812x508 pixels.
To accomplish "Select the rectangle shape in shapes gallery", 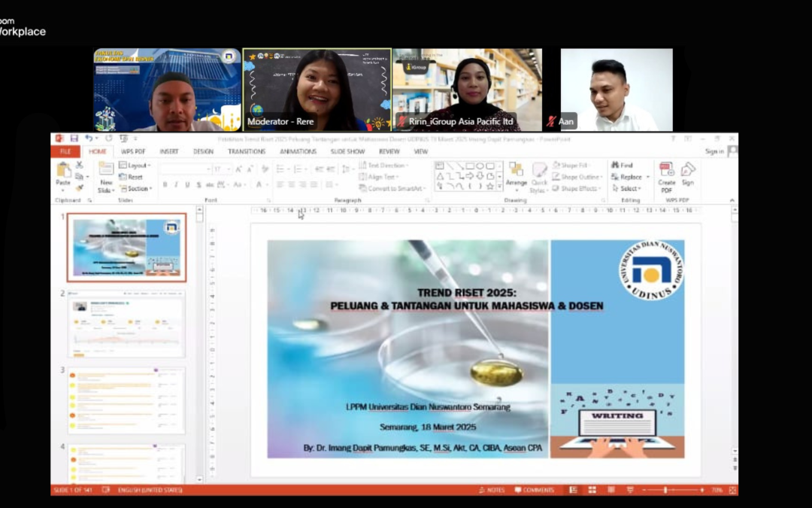I will coord(470,166).
